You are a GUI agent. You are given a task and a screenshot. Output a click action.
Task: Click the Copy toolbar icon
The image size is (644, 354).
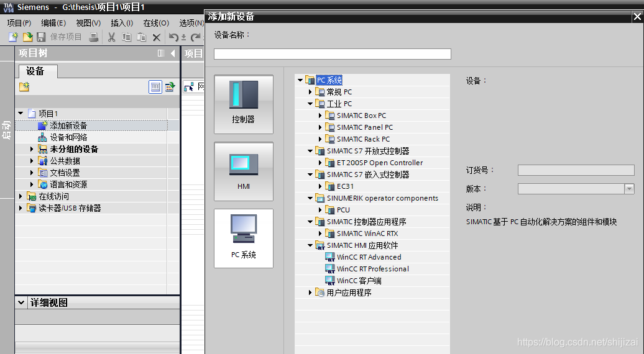pos(127,37)
